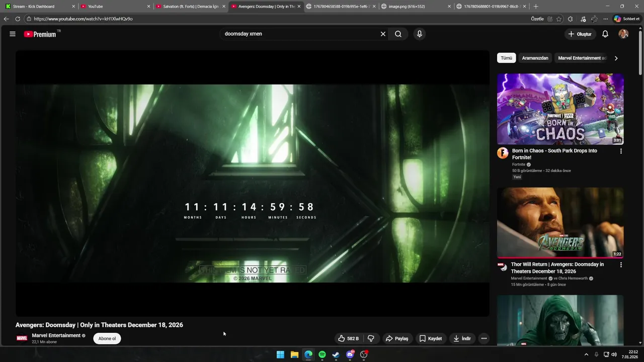This screenshot has width=644, height=362.
Task: Open YouTube account avatar menu
Action: [x=623, y=34]
